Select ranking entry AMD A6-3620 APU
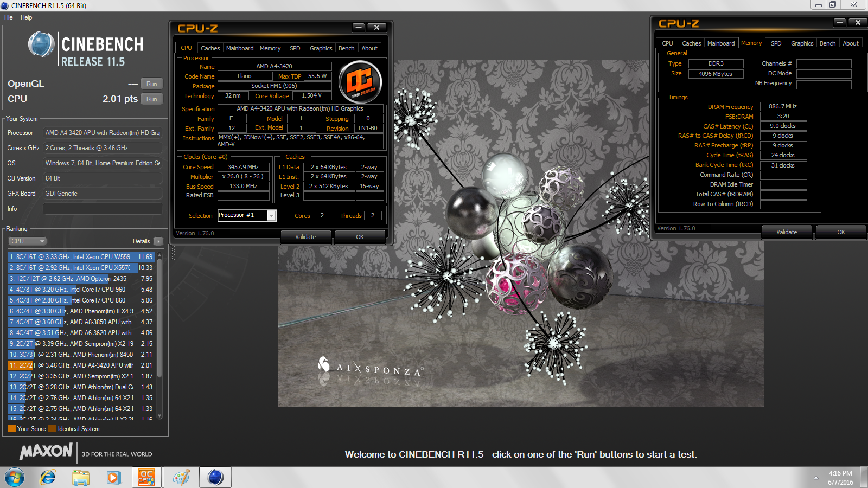 click(81, 333)
